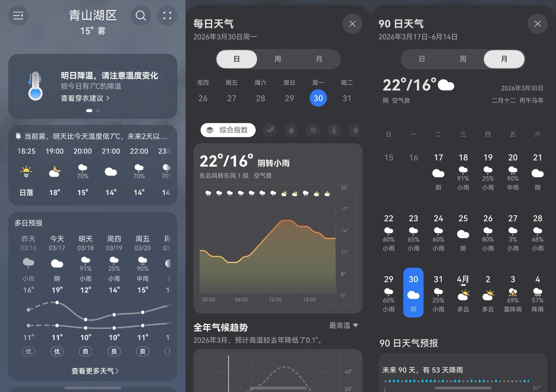This screenshot has width=556, height=392.
Task: Select 日 in the 每日天气 panel
Action: [x=237, y=59]
